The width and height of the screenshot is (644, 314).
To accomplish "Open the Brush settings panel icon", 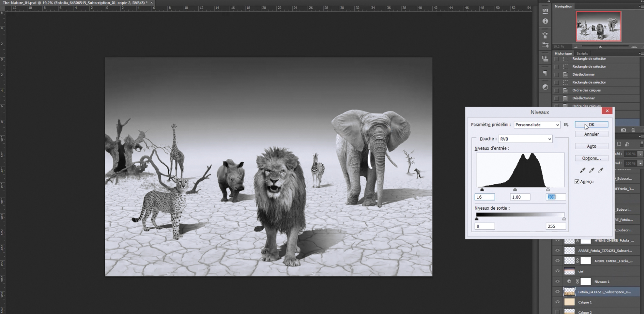I will [x=545, y=45].
